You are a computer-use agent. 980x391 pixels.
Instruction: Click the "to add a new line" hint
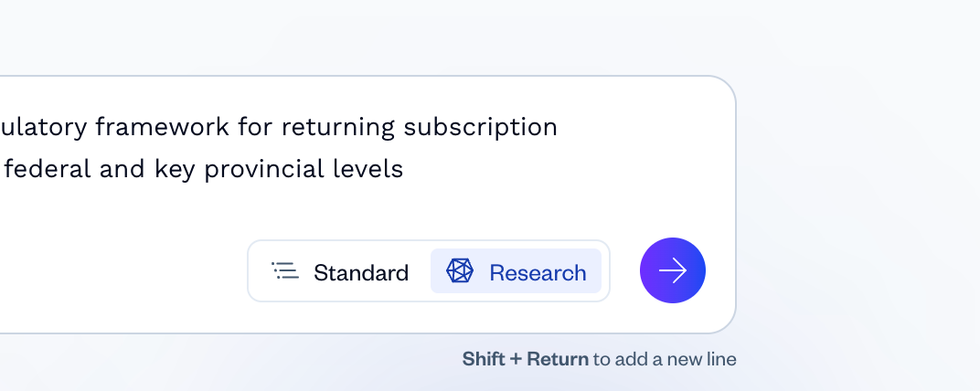[x=665, y=359]
